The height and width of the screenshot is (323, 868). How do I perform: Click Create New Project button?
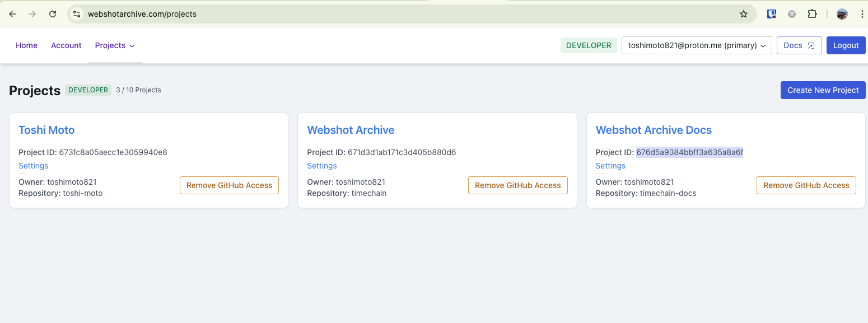[x=823, y=90]
